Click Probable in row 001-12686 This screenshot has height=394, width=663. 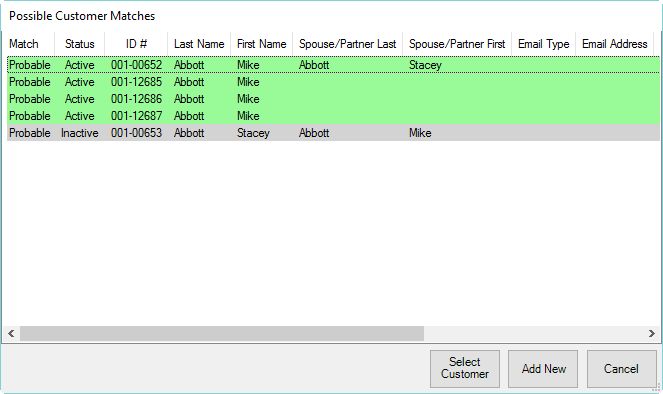coord(30,99)
